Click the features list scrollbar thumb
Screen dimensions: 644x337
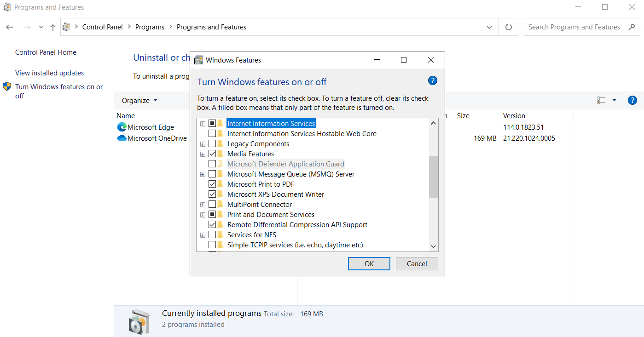433,177
